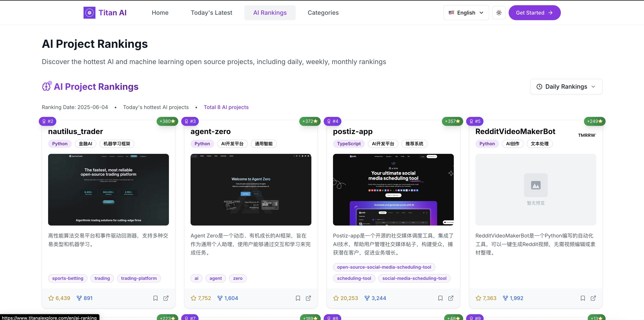This screenshot has height=320, width=644.
Task: Go to Today's Latest section
Action: pos(211,13)
